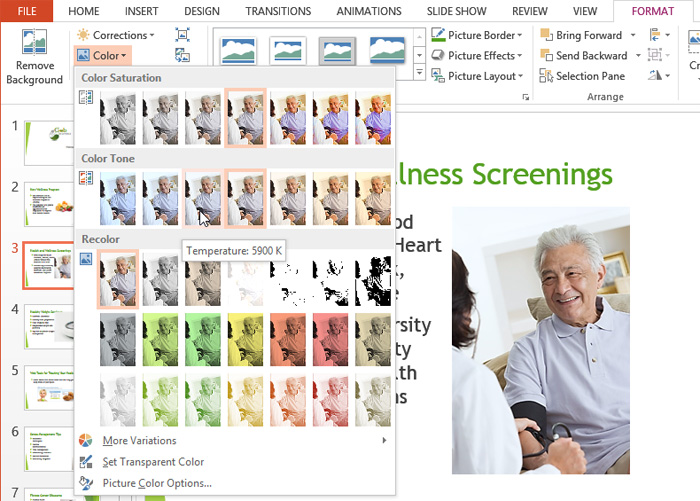Open Picture Layout dropdown

(x=477, y=76)
